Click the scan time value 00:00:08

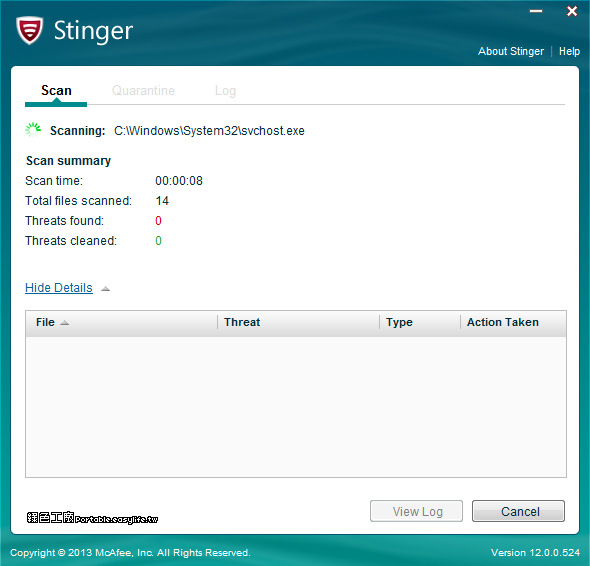pyautogui.click(x=179, y=181)
